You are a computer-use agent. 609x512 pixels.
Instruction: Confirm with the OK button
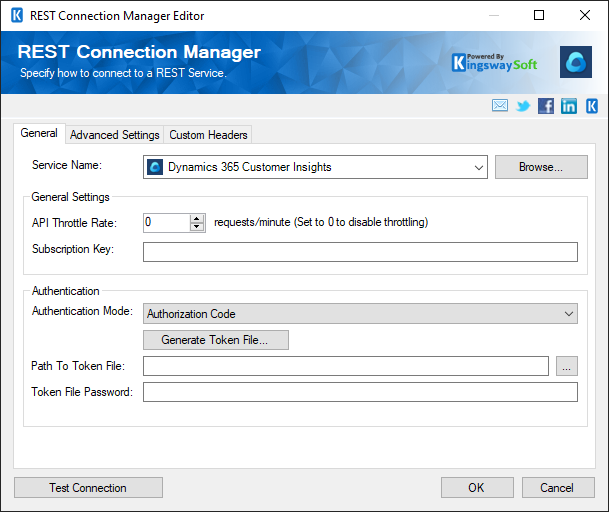477,488
